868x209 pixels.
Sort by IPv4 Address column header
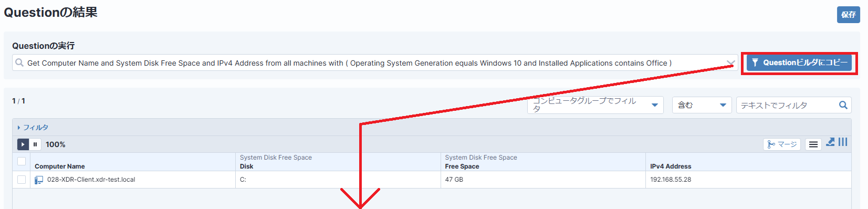[x=671, y=166]
